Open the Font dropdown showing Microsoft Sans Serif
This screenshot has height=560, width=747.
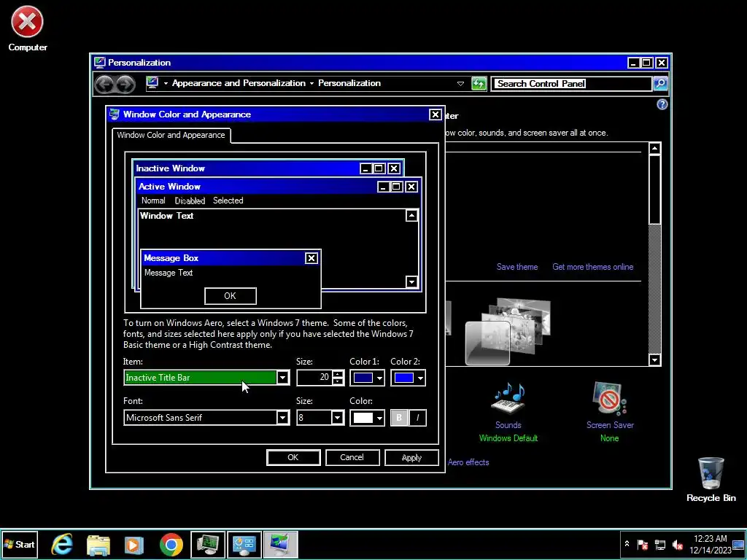tap(206, 418)
